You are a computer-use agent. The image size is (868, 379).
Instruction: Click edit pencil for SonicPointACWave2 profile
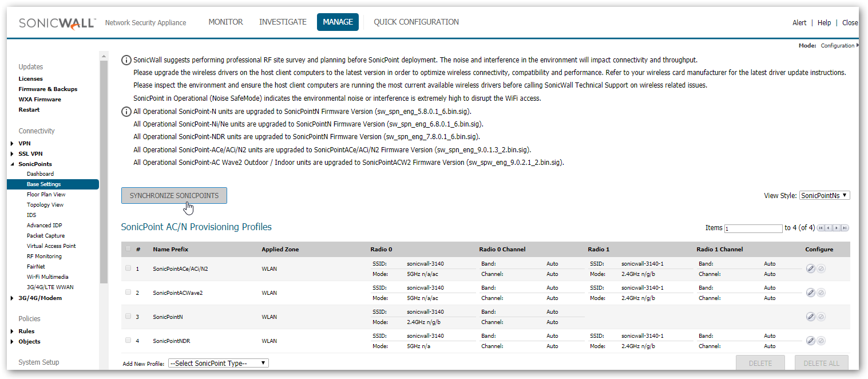point(810,293)
